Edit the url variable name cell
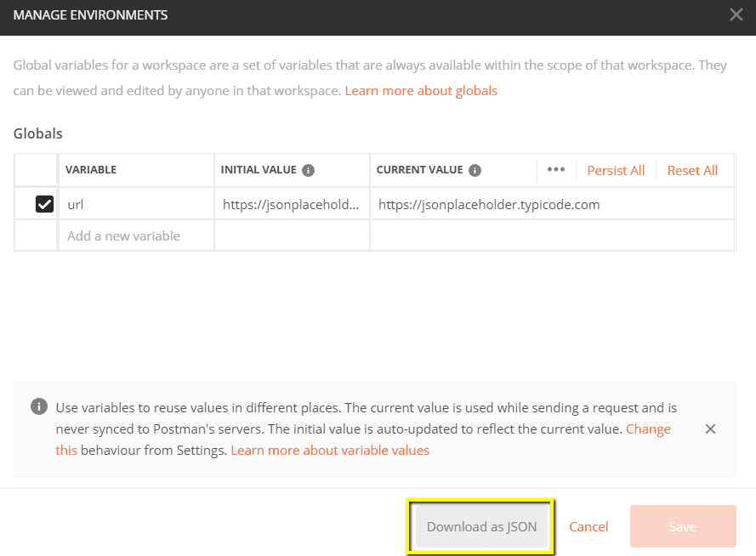The image size is (756, 556). tap(135, 204)
